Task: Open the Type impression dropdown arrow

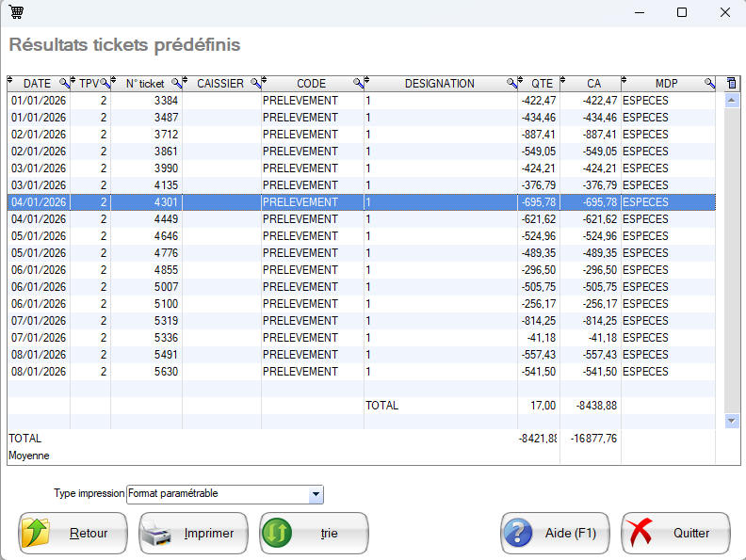Action: pos(316,494)
